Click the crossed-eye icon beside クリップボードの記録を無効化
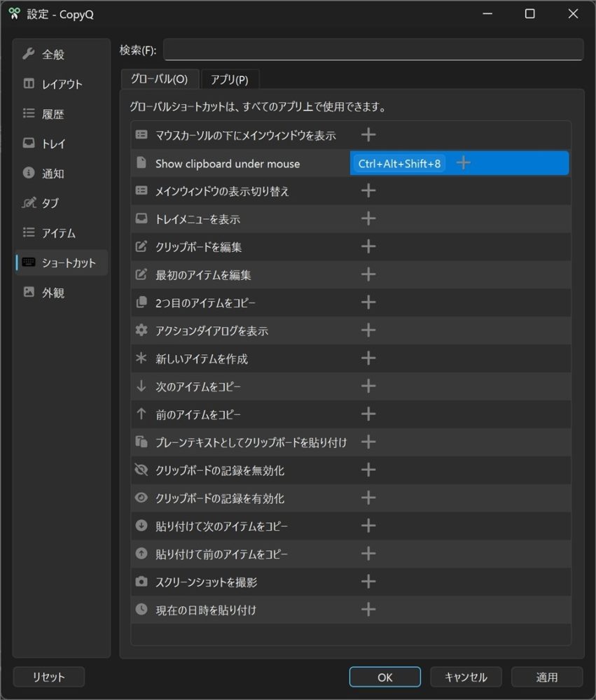 tap(141, 470)
